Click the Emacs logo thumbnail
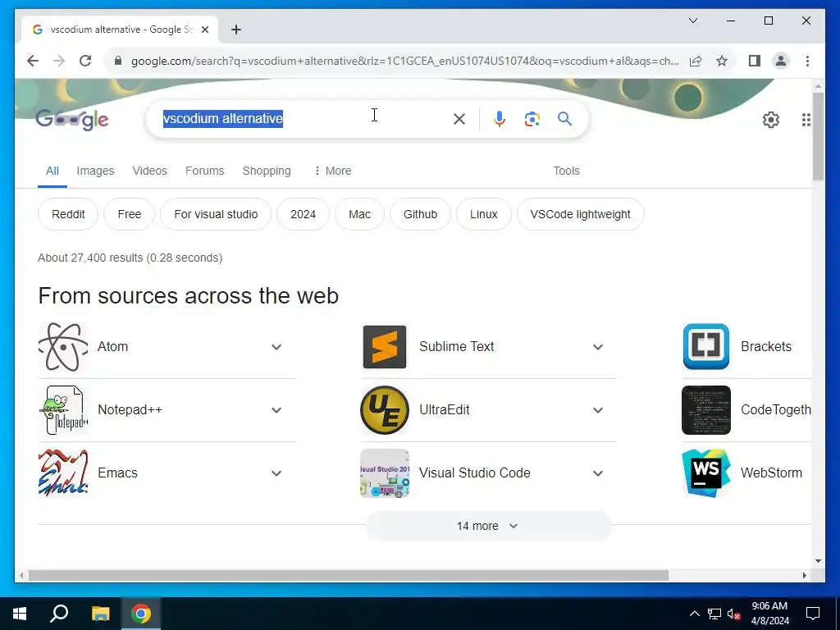 (63, 473)
